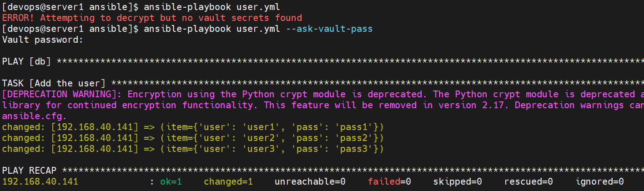Click the unreachable=0 recap value
This screenshot has width=644, height=191.
coord(310,182)
